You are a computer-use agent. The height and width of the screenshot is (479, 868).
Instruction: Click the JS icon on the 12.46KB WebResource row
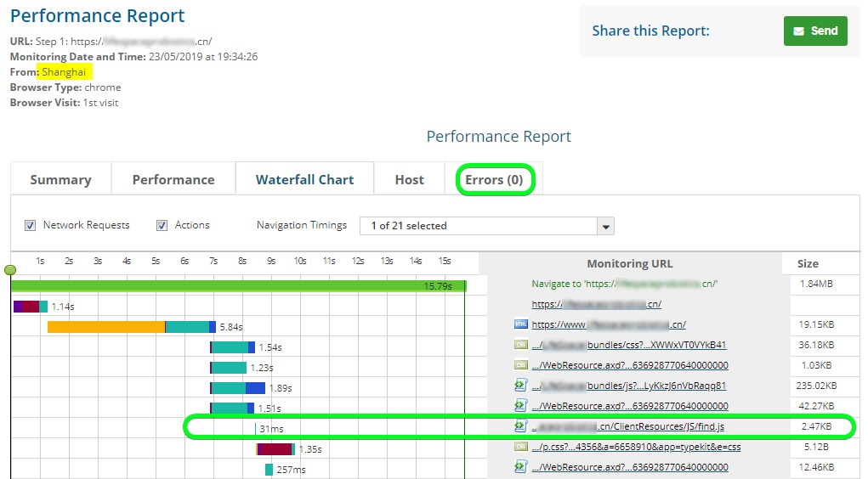pyautogui.click(x=521, y=467)
